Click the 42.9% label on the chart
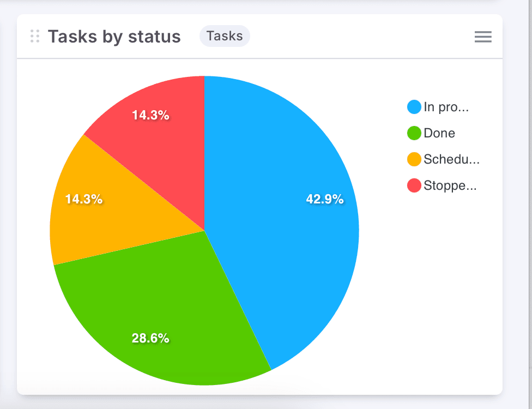Viewport: 532px width, 409px height. point(325,199)
